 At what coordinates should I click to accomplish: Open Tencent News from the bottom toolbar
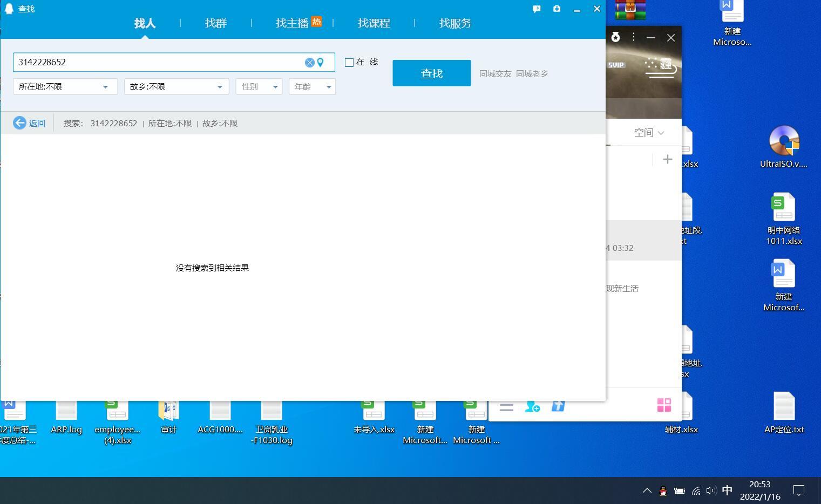click(x=558, y=406)
